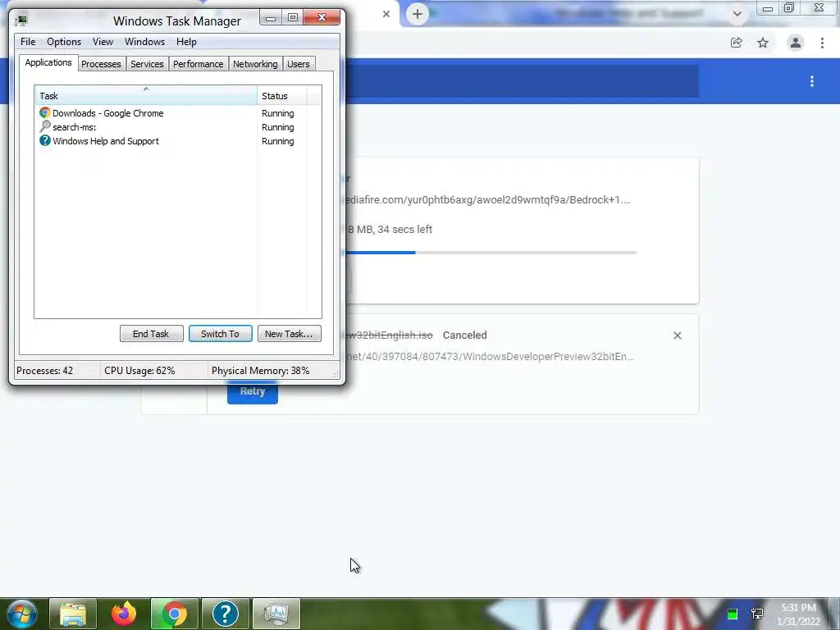
Task: Open the Downloads page three-dot menu
Action: click(812, 81)
